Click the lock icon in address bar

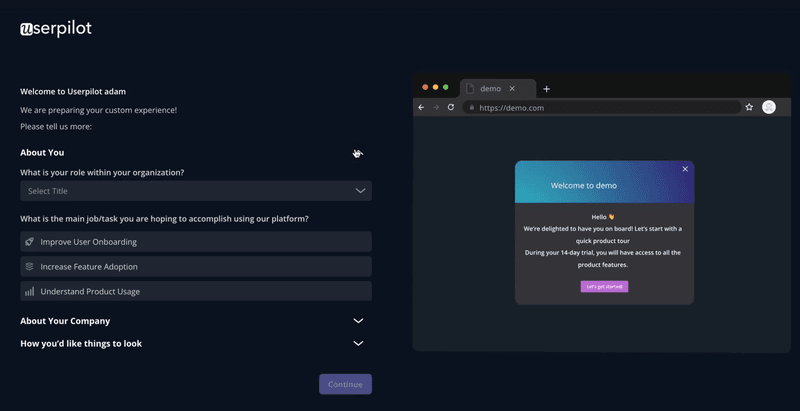[472, 108]
